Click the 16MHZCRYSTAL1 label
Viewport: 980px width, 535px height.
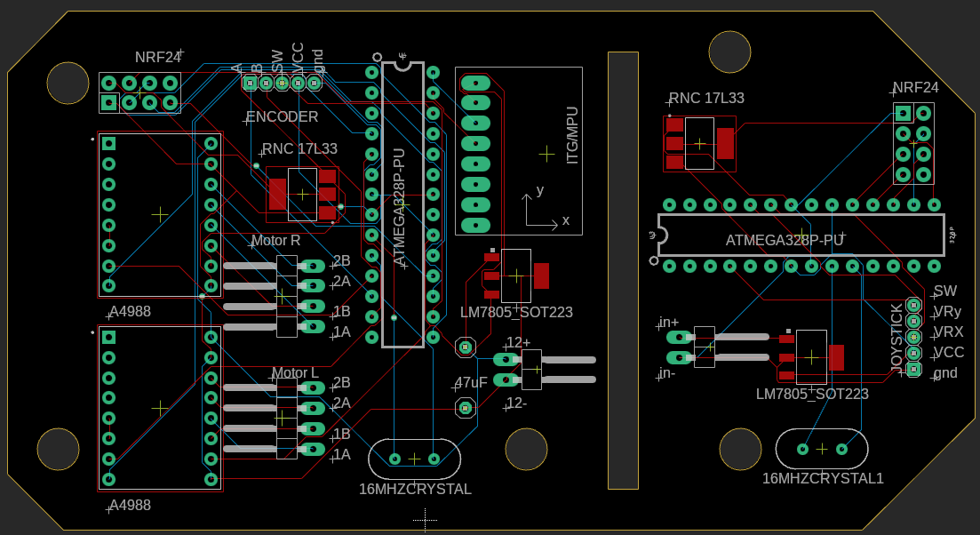[823, 479]
